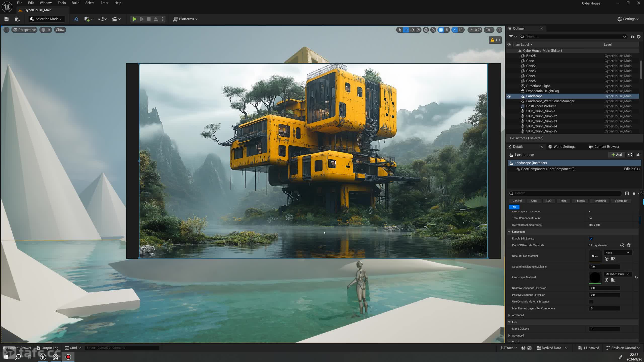Open the Settings dropdown at top right
The image size is (644, 362).
(x=628, y=19)
